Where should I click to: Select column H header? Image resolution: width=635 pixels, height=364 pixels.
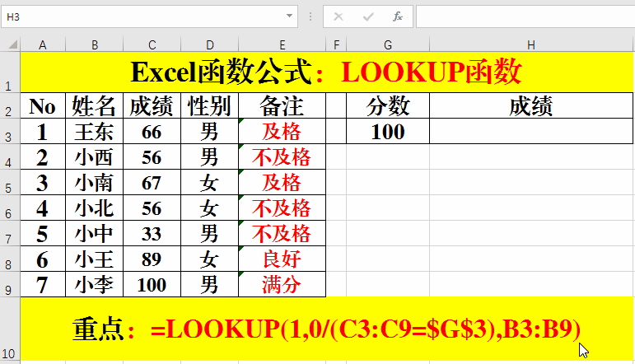point(531,45)
